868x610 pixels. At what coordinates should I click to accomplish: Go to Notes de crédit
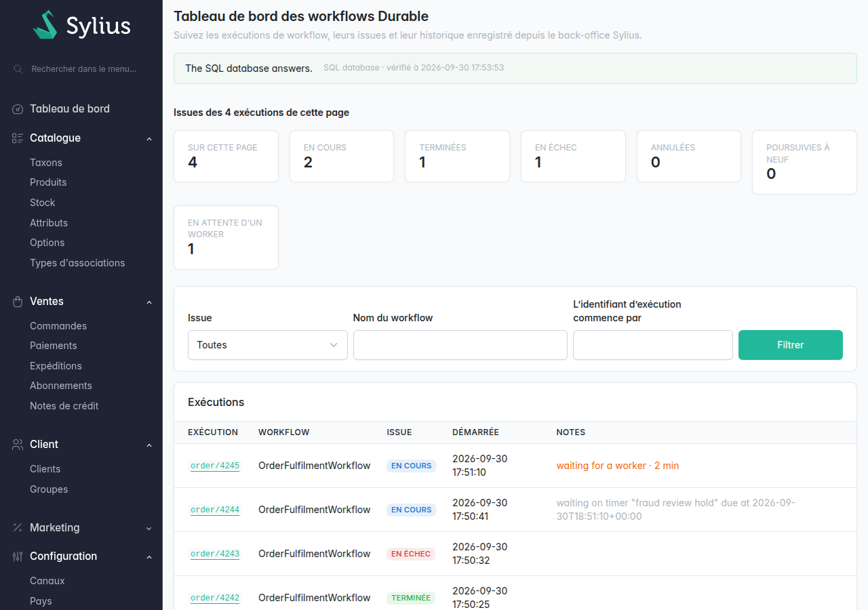click(x=64, y=406)
